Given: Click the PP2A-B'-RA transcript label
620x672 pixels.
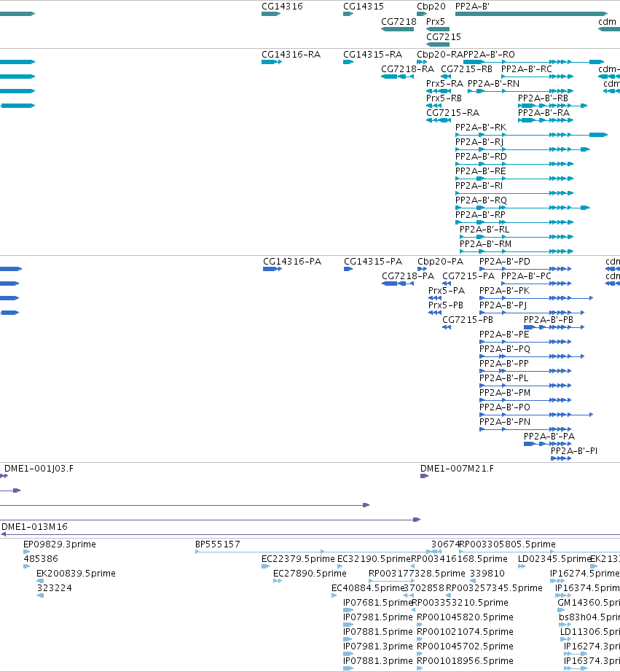Looking at the screenshot, I should pos(544,113).
